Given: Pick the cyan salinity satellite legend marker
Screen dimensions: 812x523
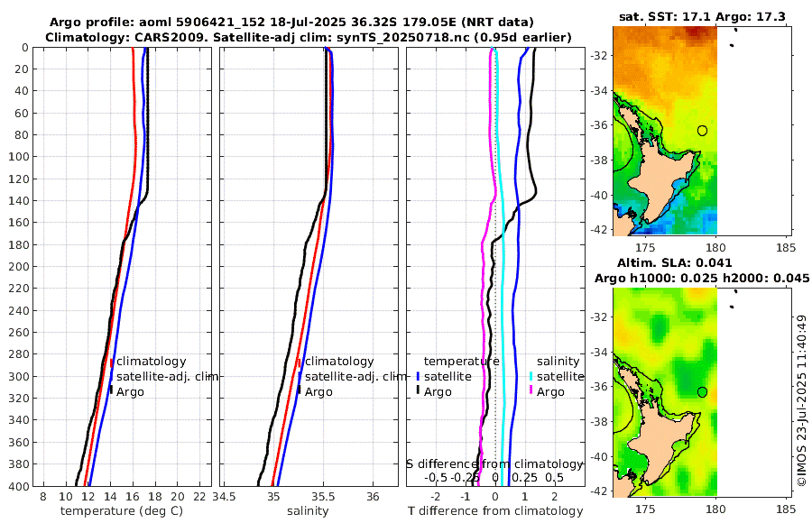Looking at the screenshot, I should 531,377.
